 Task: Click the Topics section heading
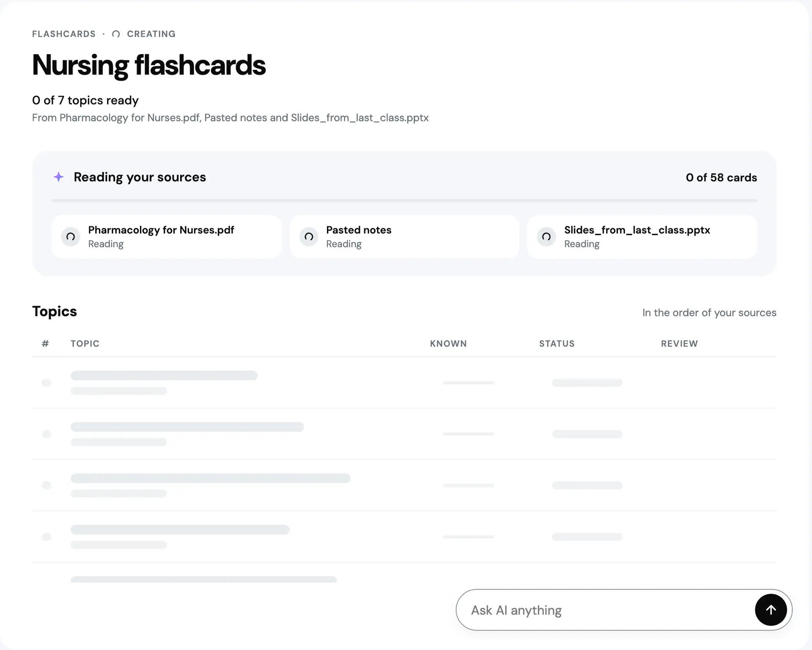[x=55, y=311]
